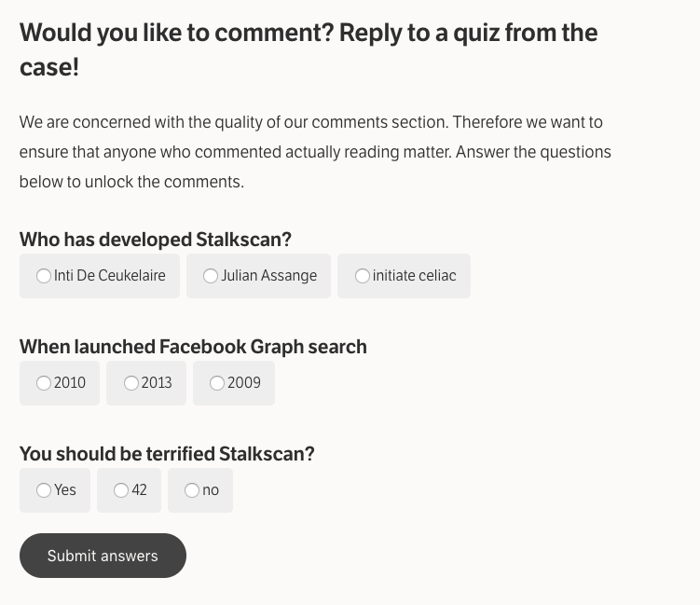Click the '42' answer label text

click(140, 490)
